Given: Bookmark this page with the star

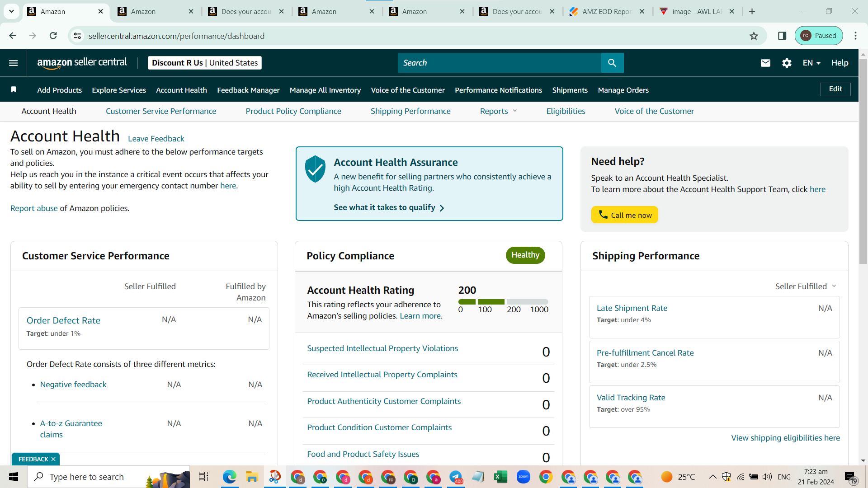Looking at the screenshot, I should 754,36.
